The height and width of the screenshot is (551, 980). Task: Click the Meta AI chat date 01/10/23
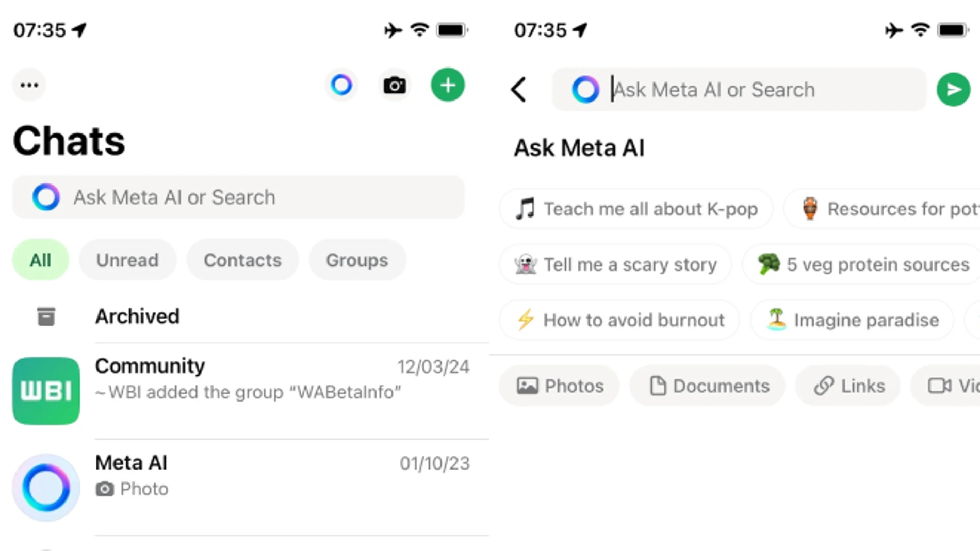[x=435, y=463]
